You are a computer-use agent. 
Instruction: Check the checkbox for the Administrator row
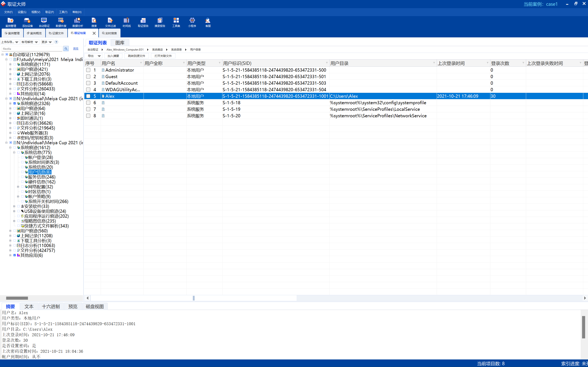coord(88,70)
